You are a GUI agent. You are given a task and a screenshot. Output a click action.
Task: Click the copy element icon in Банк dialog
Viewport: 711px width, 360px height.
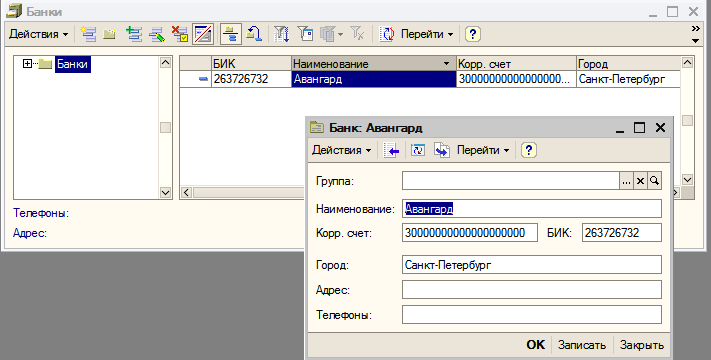[442, 150]
